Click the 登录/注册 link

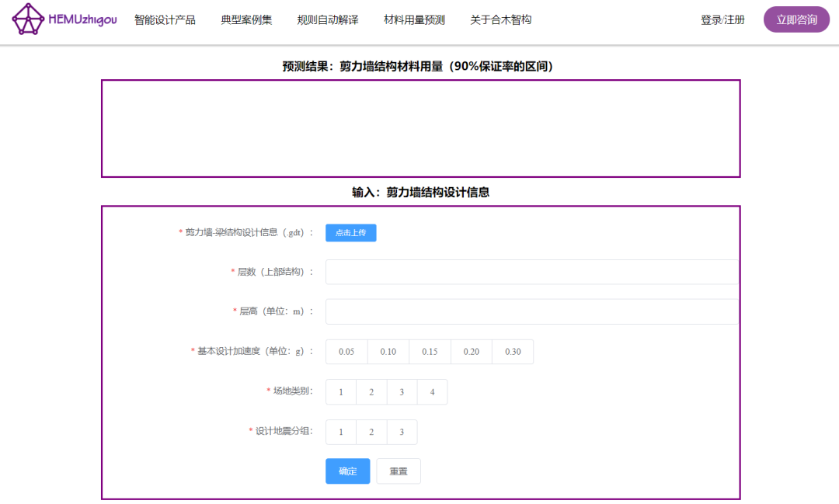click(x=722, y=20)
